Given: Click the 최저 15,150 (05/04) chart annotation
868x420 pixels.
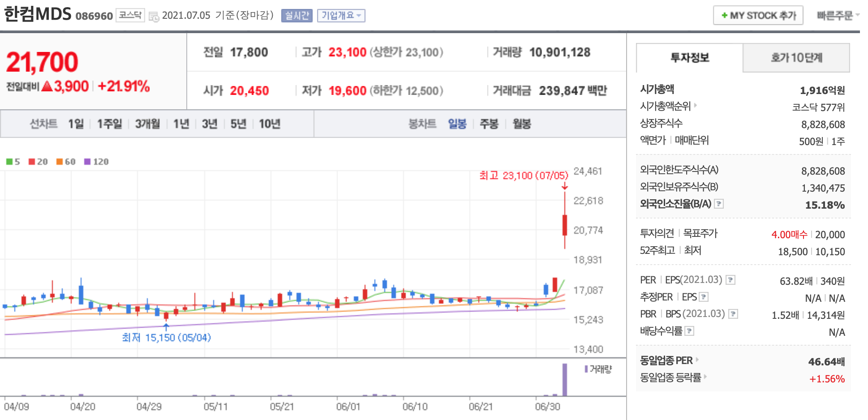Looking at the screenshot, I should click(x=166, y=337).
